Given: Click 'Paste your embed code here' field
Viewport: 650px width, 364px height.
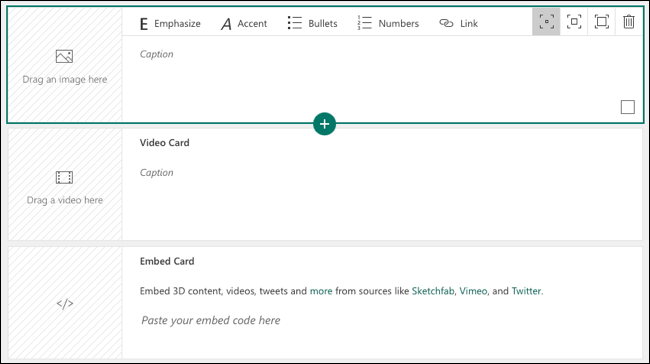Looking at the screenshot, I should [211, 320].
